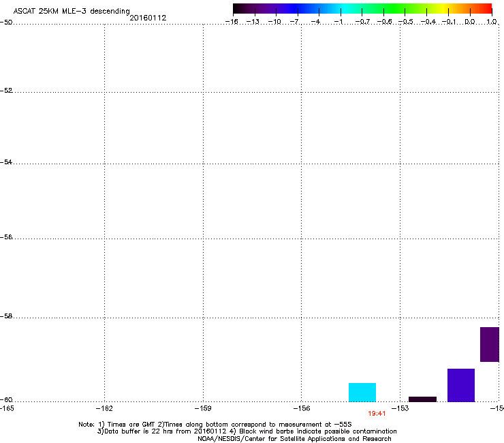Click the '-153' longitude axis label
This screenshot has height=443, width=504.
[x=400, y=408]
